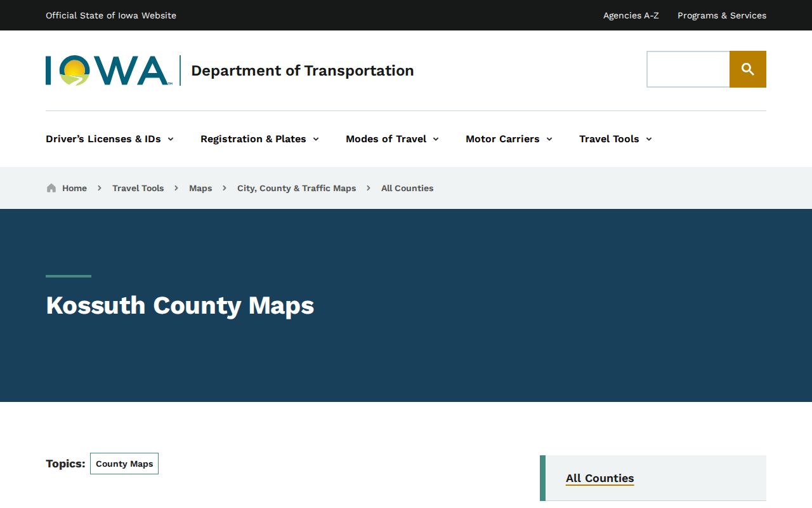Expand the Motor Carriers chevron
The height and width of the screenshot is (508, 812).
pyautogui.click(x=549, y=139)
